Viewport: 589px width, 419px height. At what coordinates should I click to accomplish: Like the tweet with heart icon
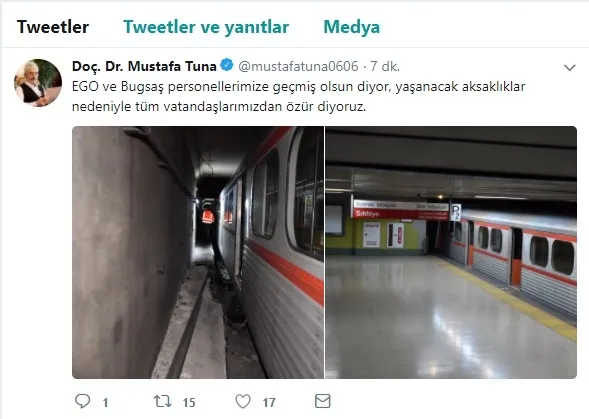tap(243, 401)
